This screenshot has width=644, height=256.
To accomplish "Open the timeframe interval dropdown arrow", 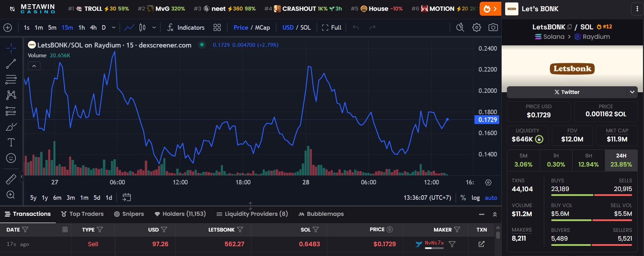I will click(113, 28).
